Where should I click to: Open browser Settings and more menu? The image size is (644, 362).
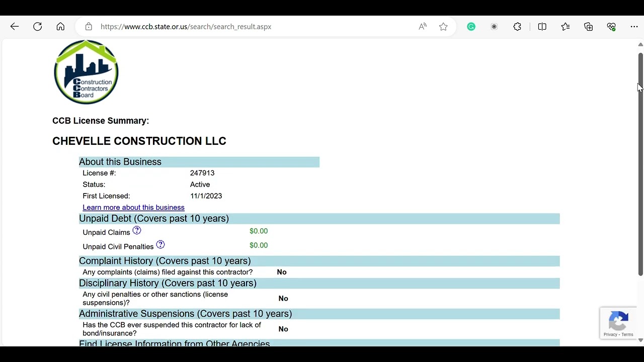(634, 27)
